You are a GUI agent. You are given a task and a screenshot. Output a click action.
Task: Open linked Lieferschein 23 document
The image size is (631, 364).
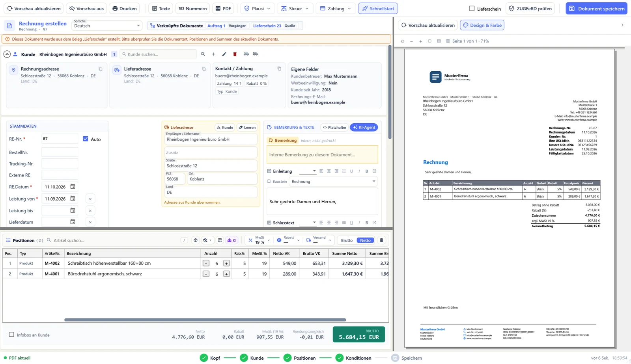tap(267, 26)
